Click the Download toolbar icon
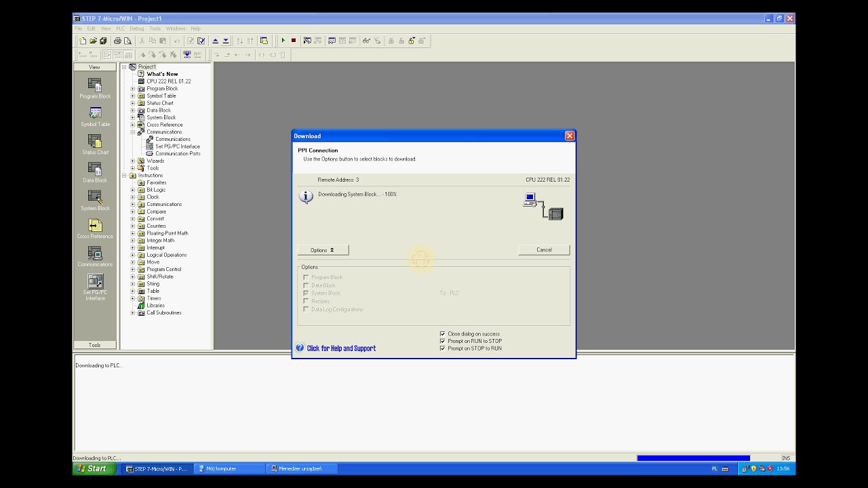This screenshot has height=488, width=868. [226, 41]
